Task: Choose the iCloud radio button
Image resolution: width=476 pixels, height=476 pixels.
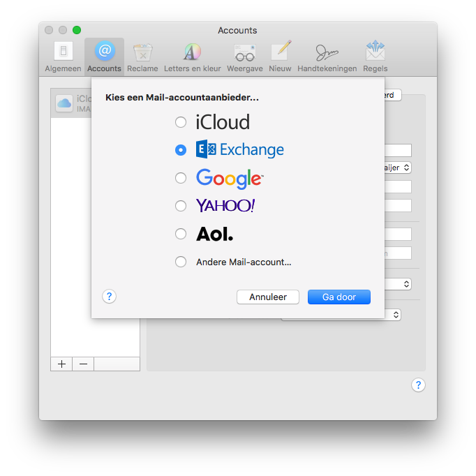Action: click(181, 122)
